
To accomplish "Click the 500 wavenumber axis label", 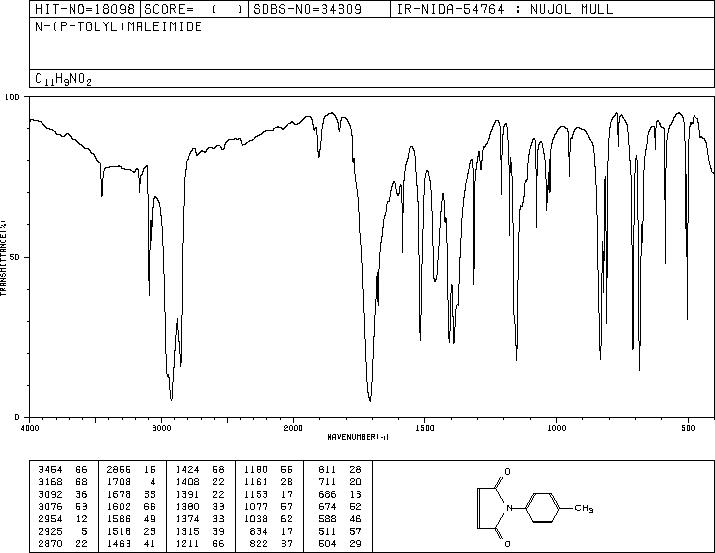I will click(x=688, y=428).
